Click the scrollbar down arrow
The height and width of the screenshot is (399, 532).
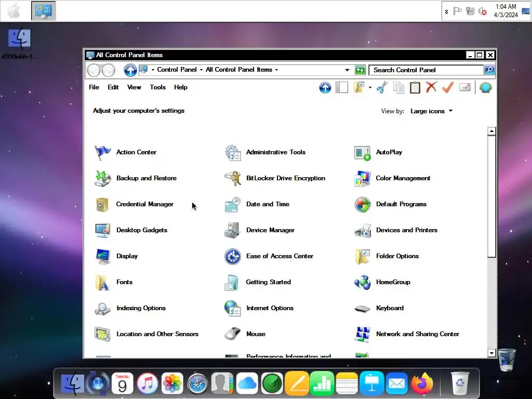[491, 353]
